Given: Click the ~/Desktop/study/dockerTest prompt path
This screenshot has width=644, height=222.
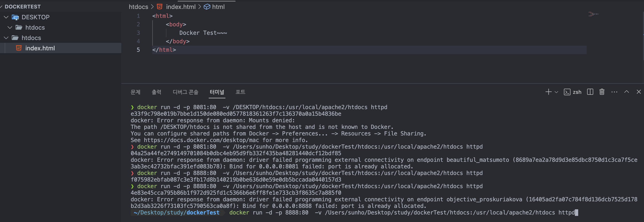Looking at the screenshot, I should [x=177, y=213].
